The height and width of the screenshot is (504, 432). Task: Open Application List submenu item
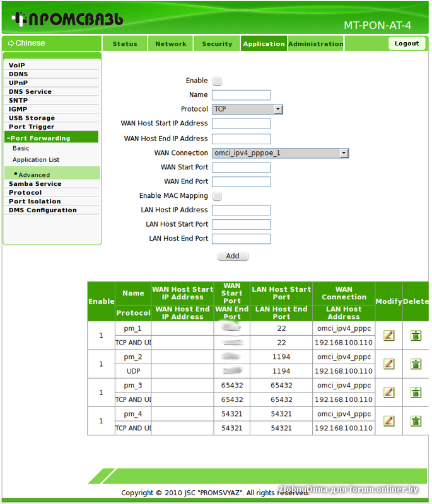click(x=36, y=160)
